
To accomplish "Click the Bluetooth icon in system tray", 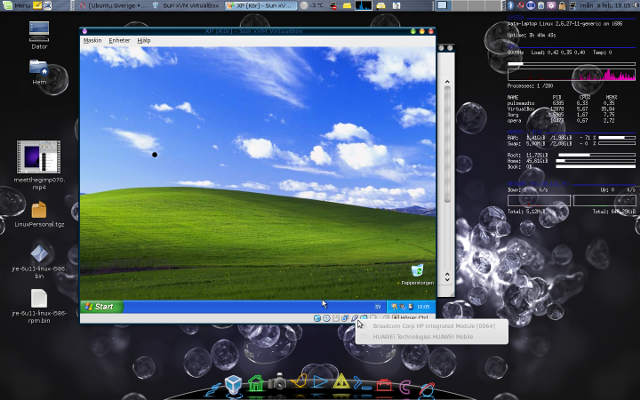I will [x=510, y=5].
